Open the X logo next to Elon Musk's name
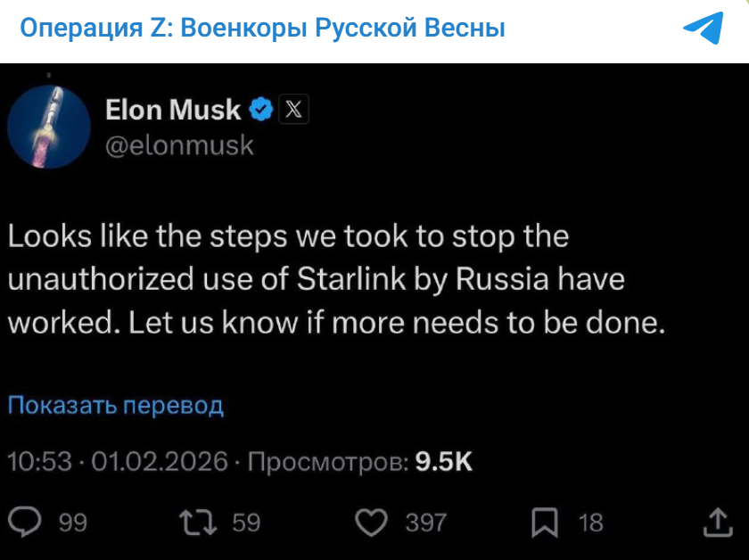749x560 pixels. tap(295, 110)
